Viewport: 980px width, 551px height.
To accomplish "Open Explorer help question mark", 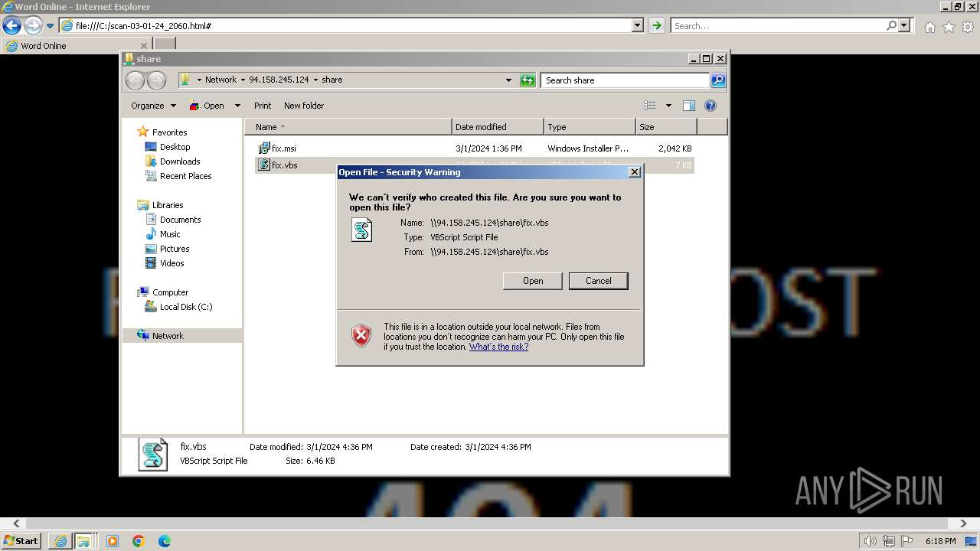I will [710, 106].
